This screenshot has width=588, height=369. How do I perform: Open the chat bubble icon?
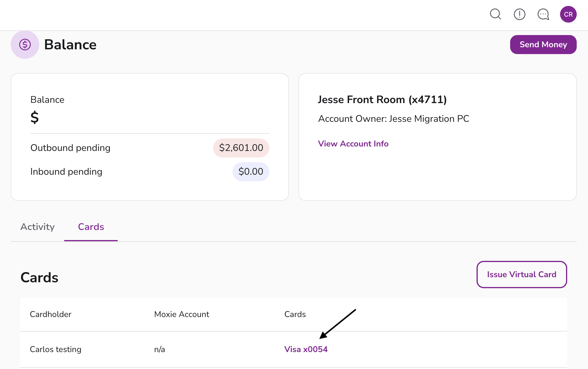(x=543, y=14)
